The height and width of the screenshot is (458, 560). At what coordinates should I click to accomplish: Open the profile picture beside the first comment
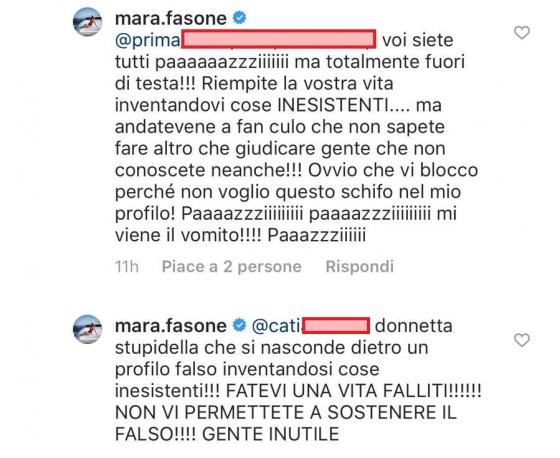click(87, 21)
